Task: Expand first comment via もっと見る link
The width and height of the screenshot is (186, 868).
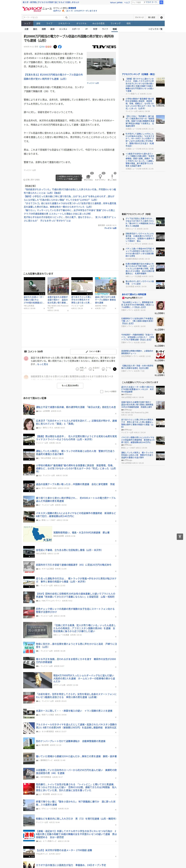Action: pos(43,364)
